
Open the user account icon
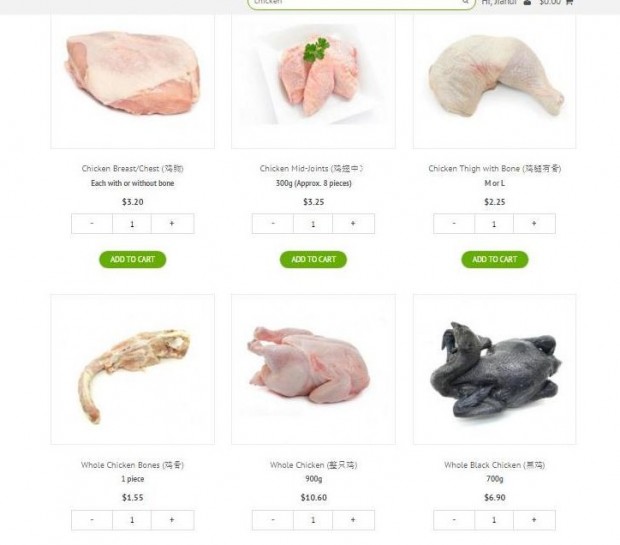coord(527,2)
